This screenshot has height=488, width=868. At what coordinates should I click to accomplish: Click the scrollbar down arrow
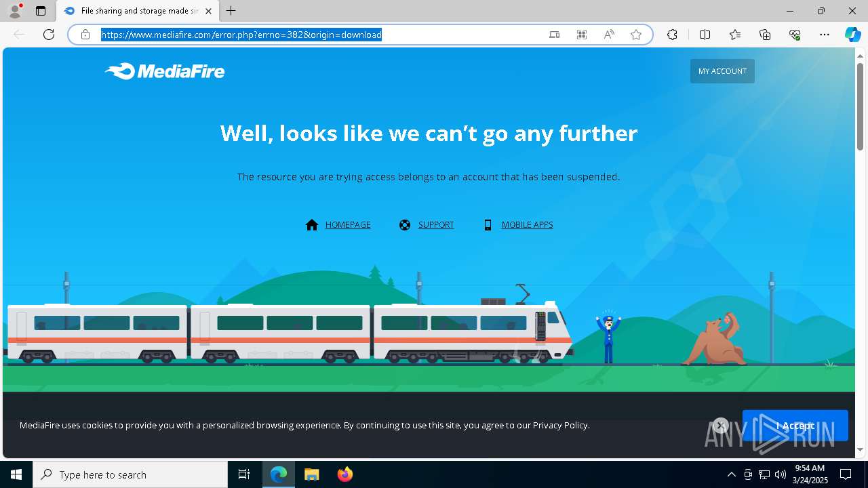point(860,449)
